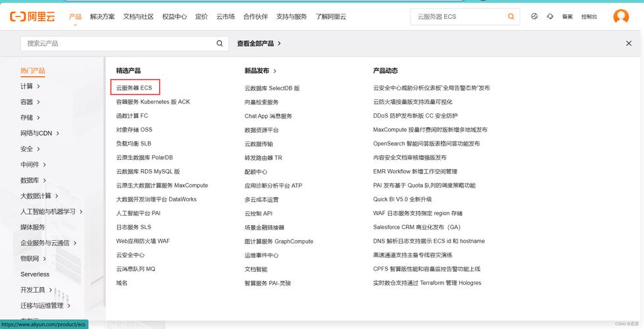Expand the 安全 category

coord(30,149)
